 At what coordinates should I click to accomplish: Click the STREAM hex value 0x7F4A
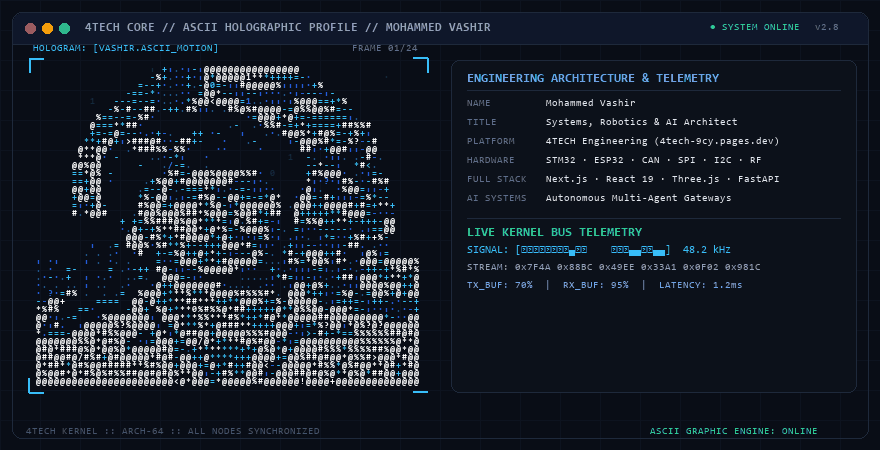530,267
